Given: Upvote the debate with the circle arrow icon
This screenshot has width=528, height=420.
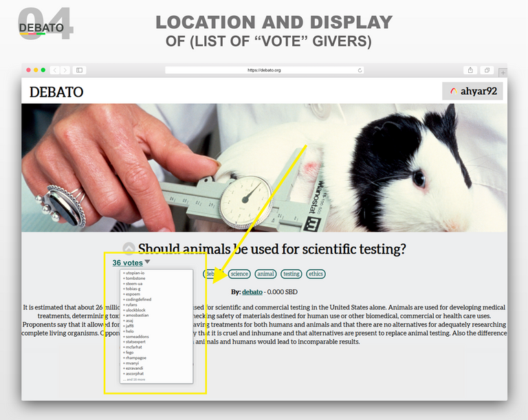Looking at the screenshot, I should 129,248.
